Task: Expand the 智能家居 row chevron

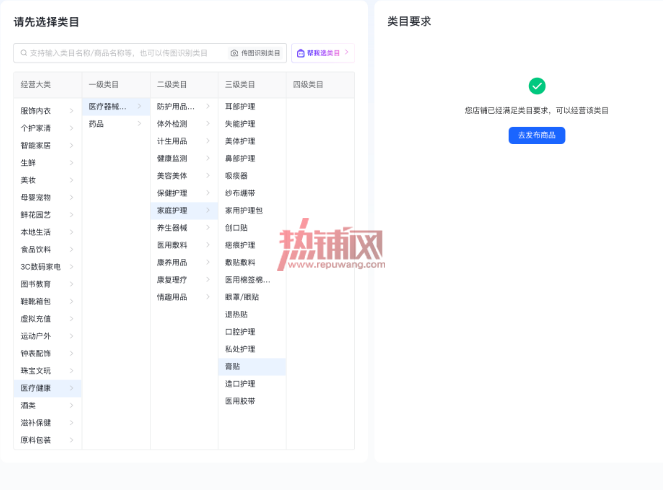Action: 71,145
